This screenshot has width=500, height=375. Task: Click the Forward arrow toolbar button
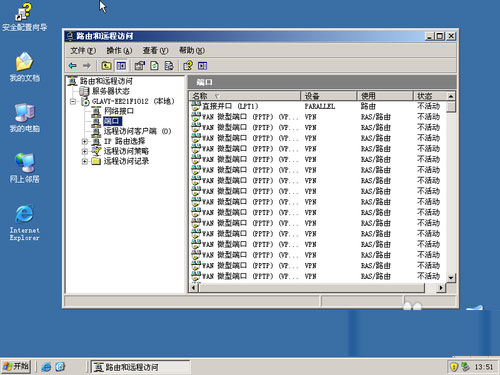click(87, 66)
